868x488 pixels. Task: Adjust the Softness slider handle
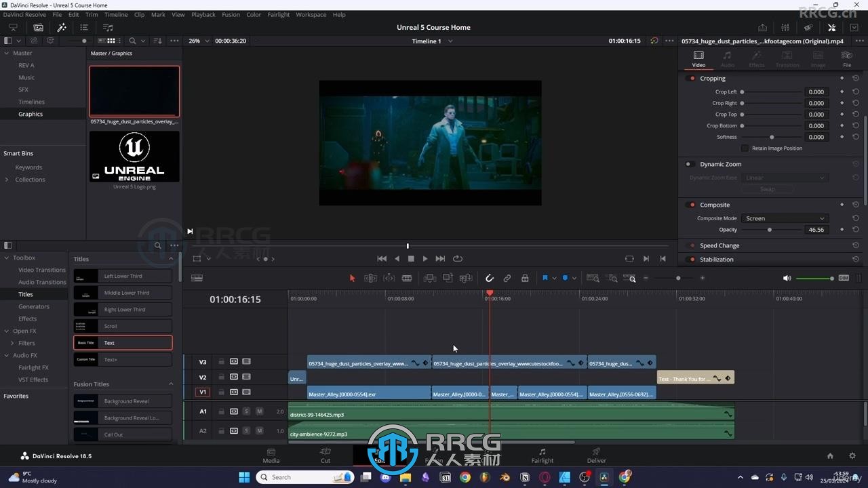(772, 137)
